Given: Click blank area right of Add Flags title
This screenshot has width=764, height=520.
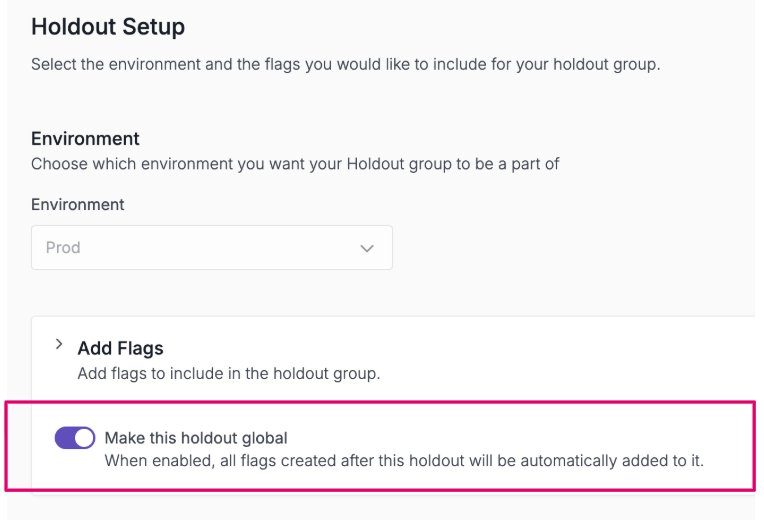Looking at the screenshot, I should pyautogui.click(x=450, y=348).
